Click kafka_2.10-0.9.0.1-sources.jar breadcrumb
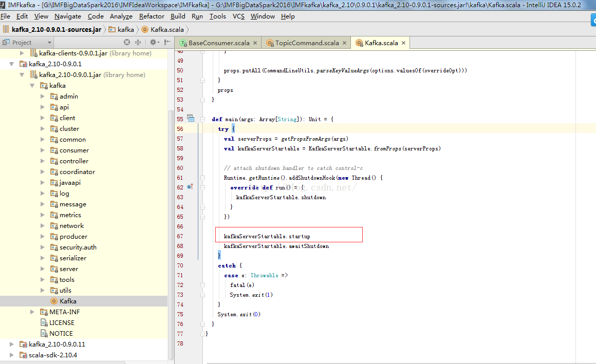596x364 pixels. [52, 30]
